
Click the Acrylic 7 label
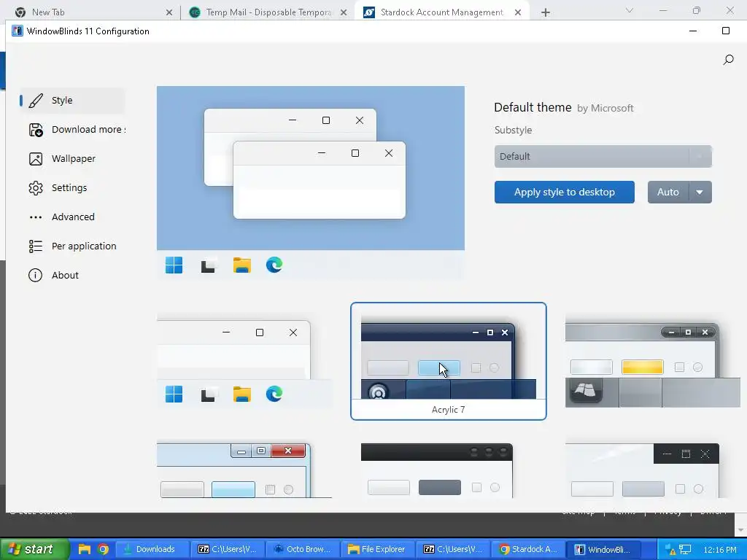point(449,410)
